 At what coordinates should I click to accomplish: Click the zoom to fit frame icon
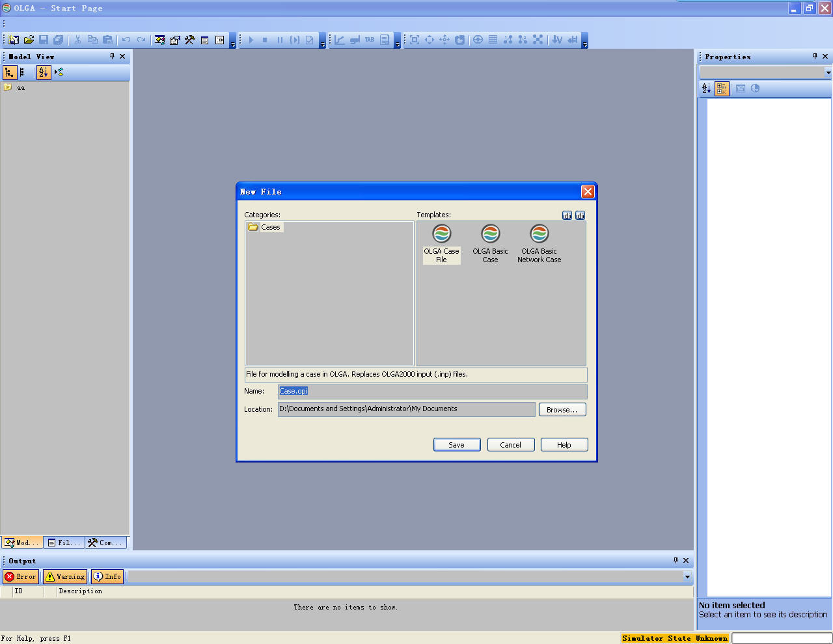pyautogui.click(x=415, y=40)
